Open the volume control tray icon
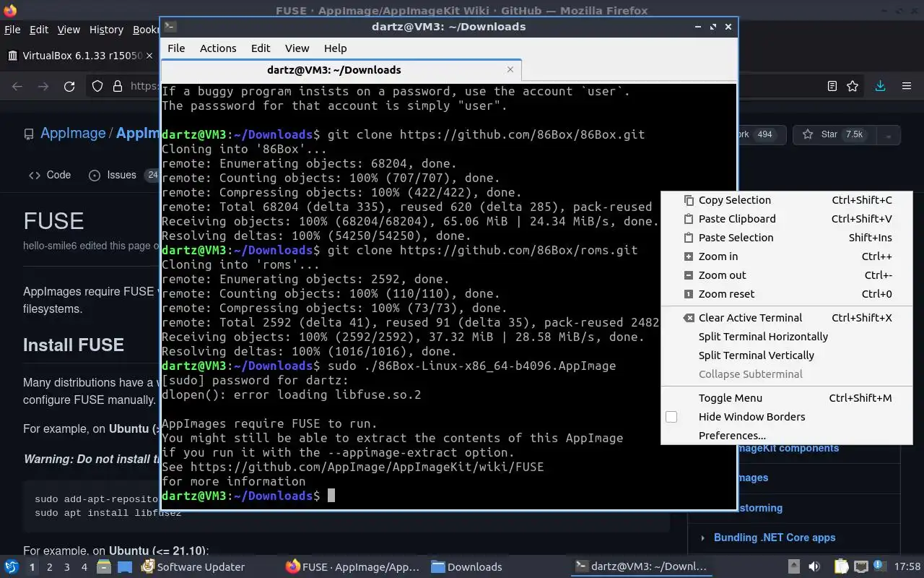 click(814, 567)
